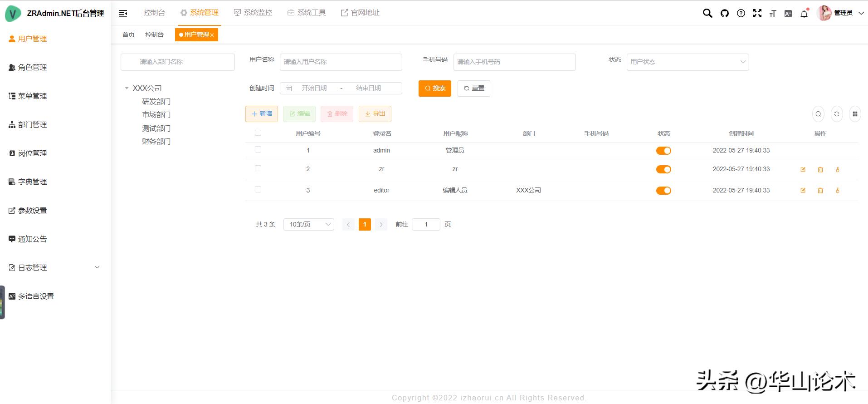Open the 官网地址 top menu link
This screenshot has width=868, height=404.
(x=360, y=13)
